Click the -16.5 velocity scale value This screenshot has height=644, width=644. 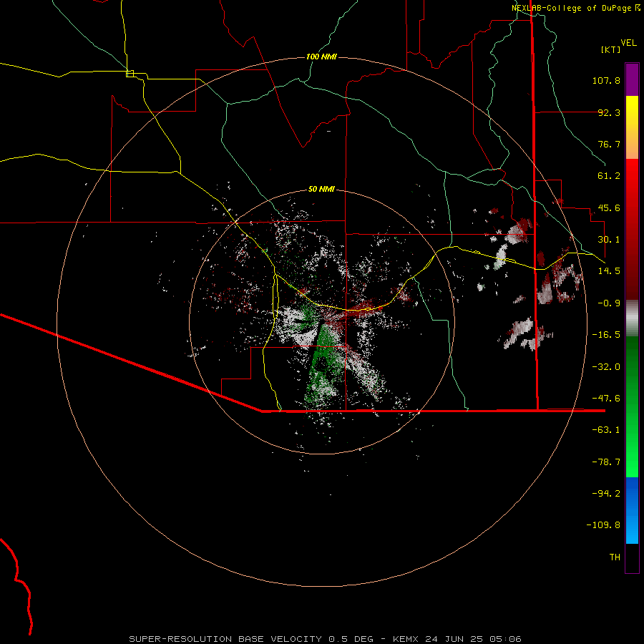coord(606,335)
